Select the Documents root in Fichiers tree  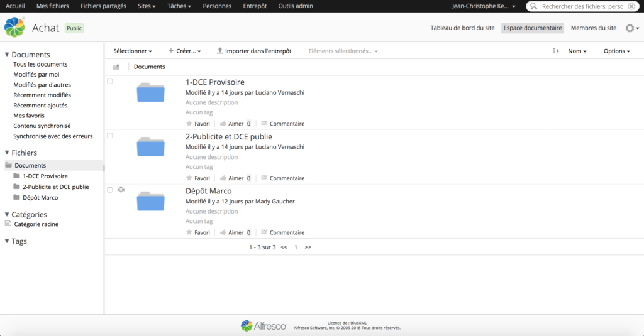30,165
